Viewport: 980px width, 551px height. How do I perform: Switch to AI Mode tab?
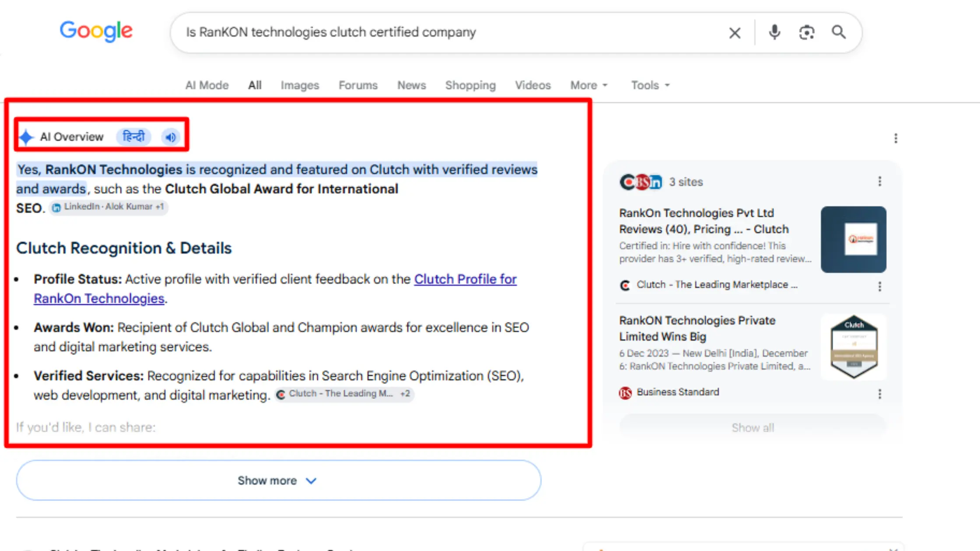(x=207, y=85)
